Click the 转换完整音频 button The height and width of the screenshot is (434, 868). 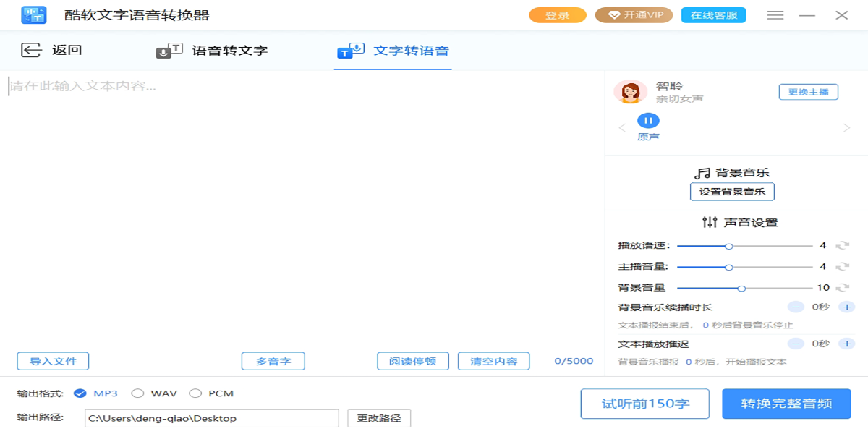pos(786,404)
